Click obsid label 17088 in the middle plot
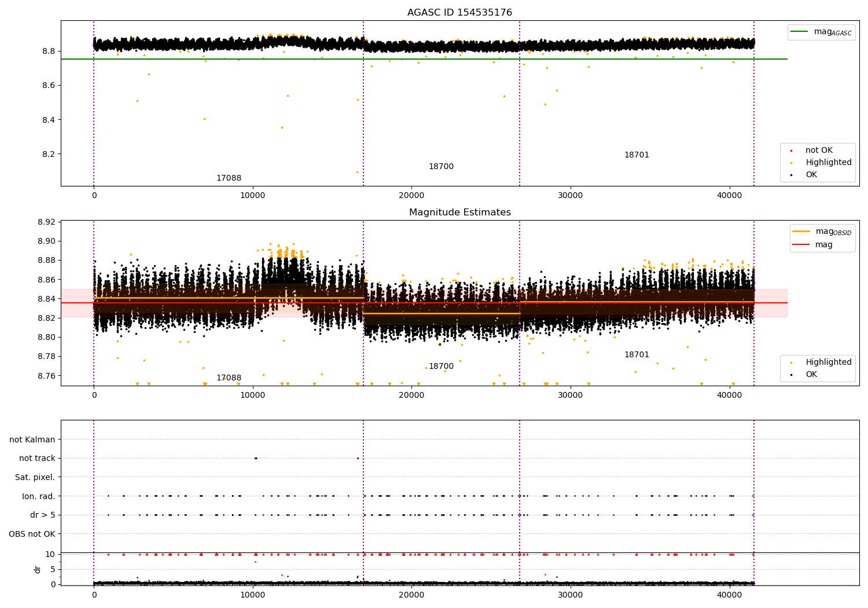The image size is (868, 608). (x=229, y=378)
